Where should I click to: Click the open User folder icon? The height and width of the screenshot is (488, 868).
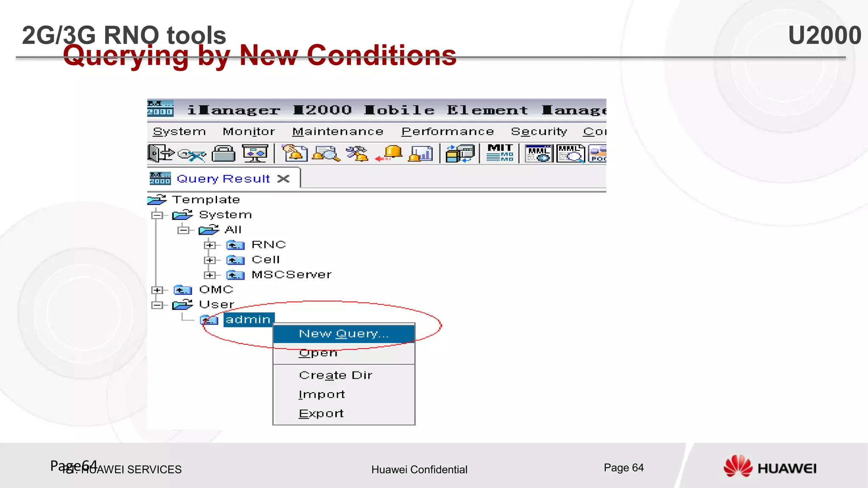(x=183, y=304)
